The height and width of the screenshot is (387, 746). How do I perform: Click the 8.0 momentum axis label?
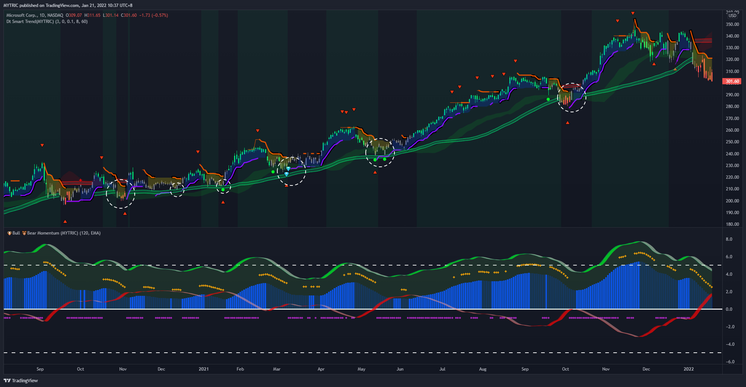729,239
